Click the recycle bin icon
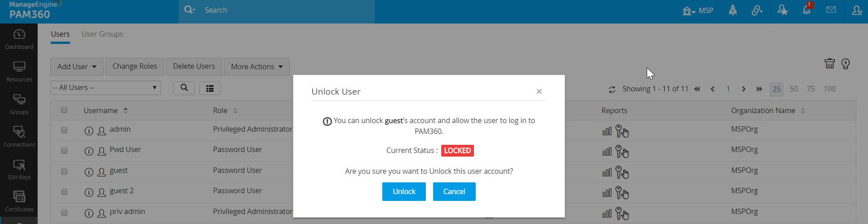Viewport: 868px width, 224px height. click(x=829, y=64)
